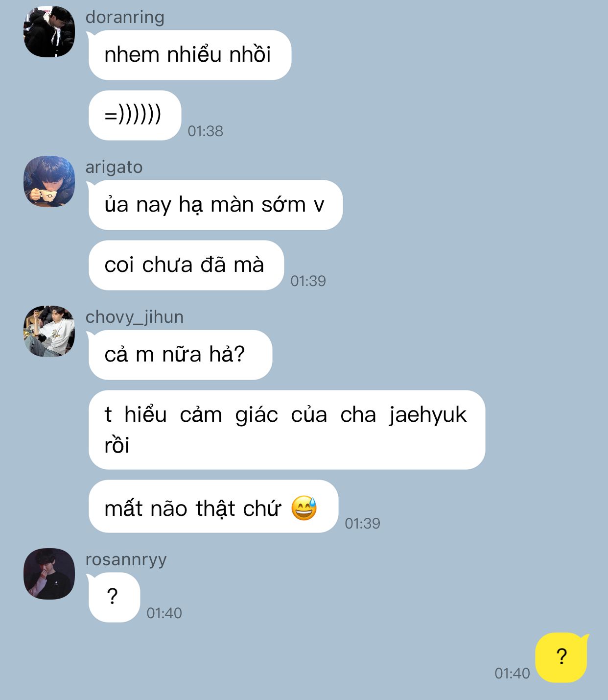Tap the 01:38 timestamp

tap(205, 131)
